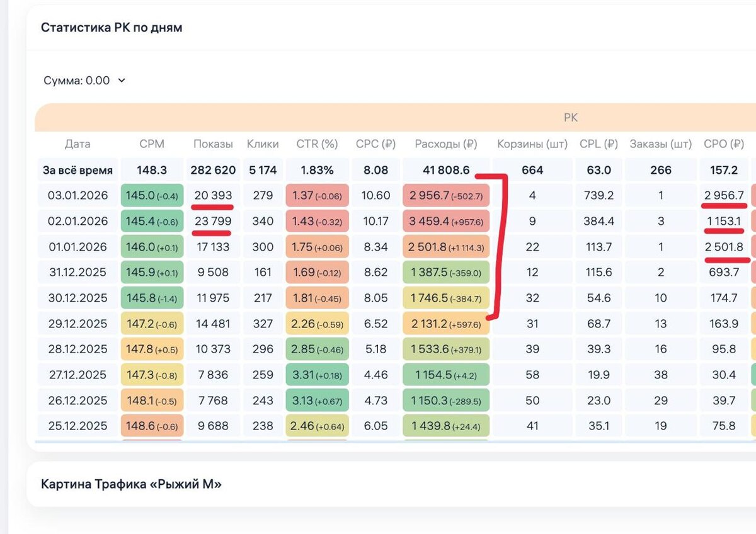Click the Показы column header
Image resolution: width=756 pixels, height=534 pixels.
coord(213,144)
